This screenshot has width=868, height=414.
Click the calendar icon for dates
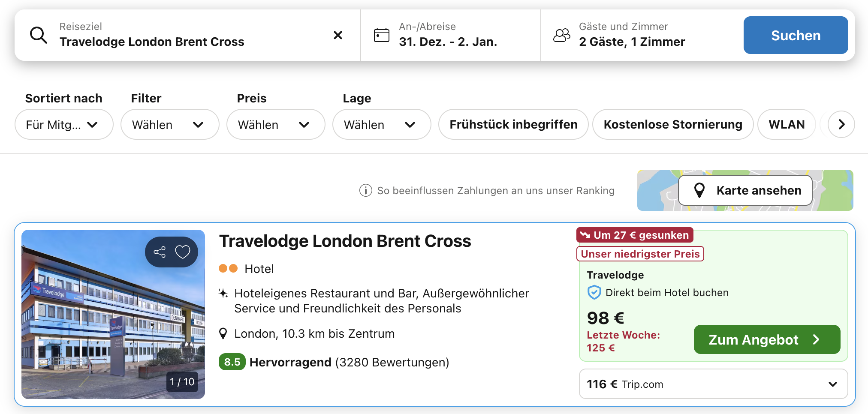(x=381, y=35)
